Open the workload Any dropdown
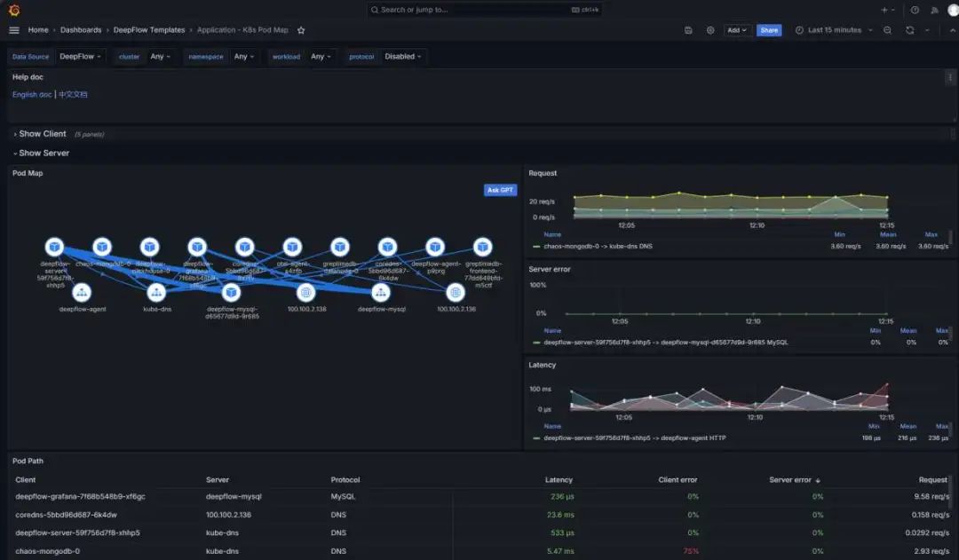 pos(321,56)
